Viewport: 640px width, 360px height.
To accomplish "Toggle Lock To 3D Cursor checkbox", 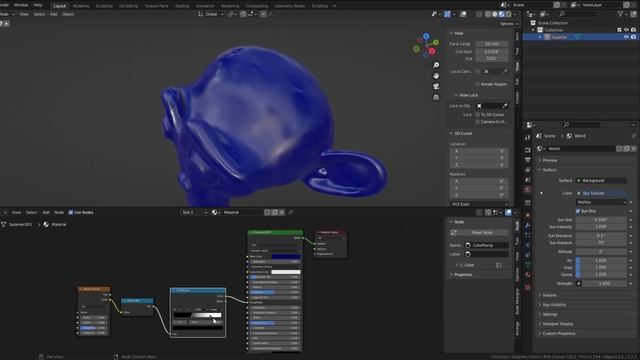I will pyautogui.click(x=477, y=115).
